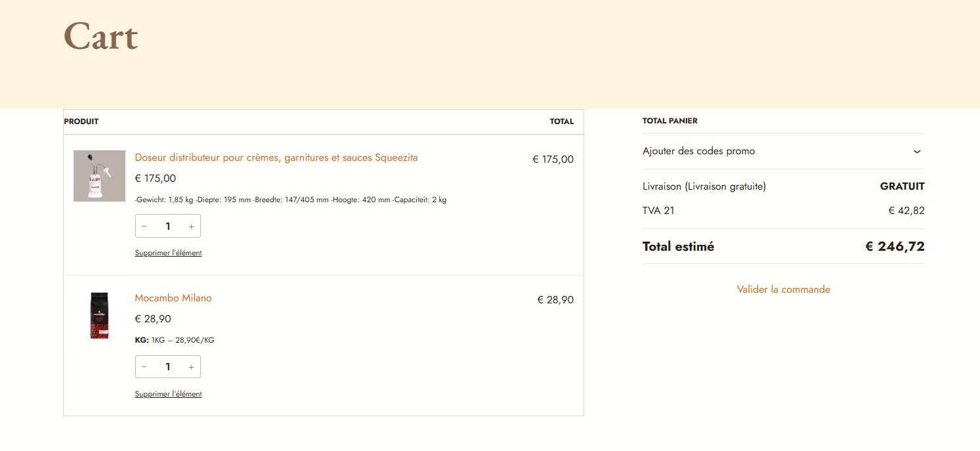The image size is (980, 451).
Task: Decrease quantity of Squeezita doseur distributeur
Action: coord(144,226)
